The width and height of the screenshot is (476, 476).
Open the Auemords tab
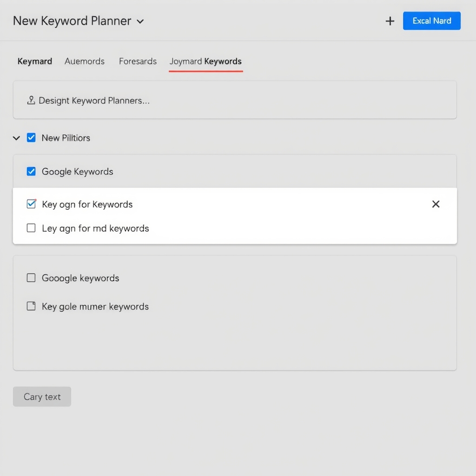coord(85,61)
